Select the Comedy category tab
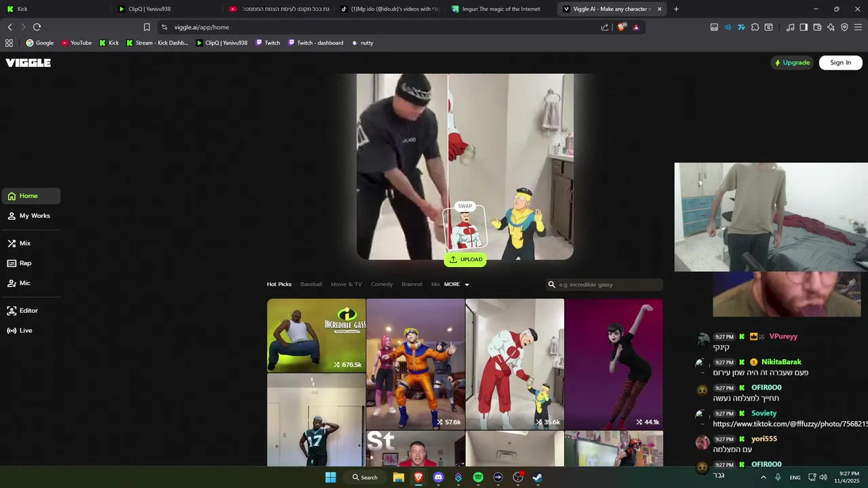The height and width of the screenshot is (488, 868). [x=382, y=285]
